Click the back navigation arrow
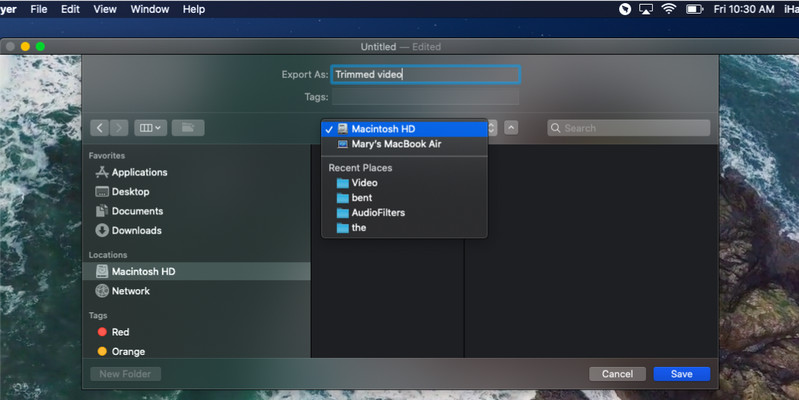Viewport: 799px width, 400px height. tap(100, 128)
